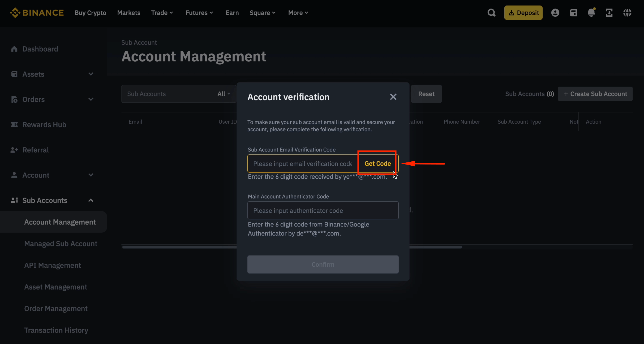The width and height of the screenshot is (644, 344).
Task: Click the Deposit button
Action: [523, 13]
